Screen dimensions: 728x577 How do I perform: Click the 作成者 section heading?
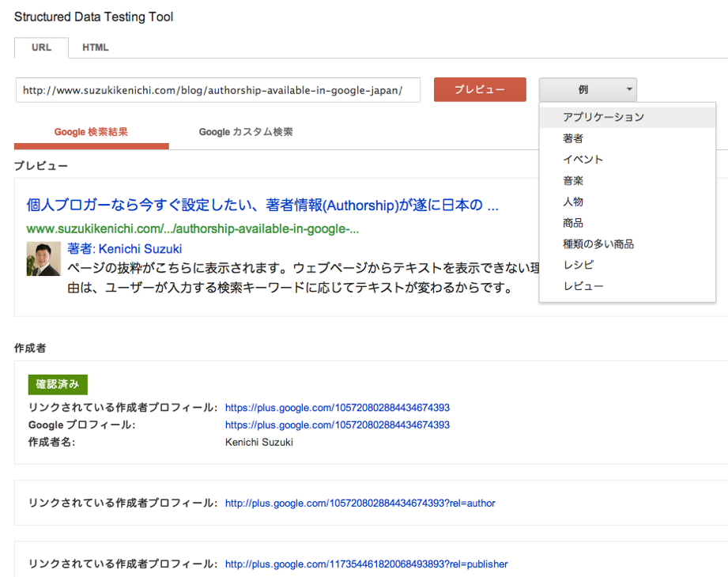tap(30, 348)
